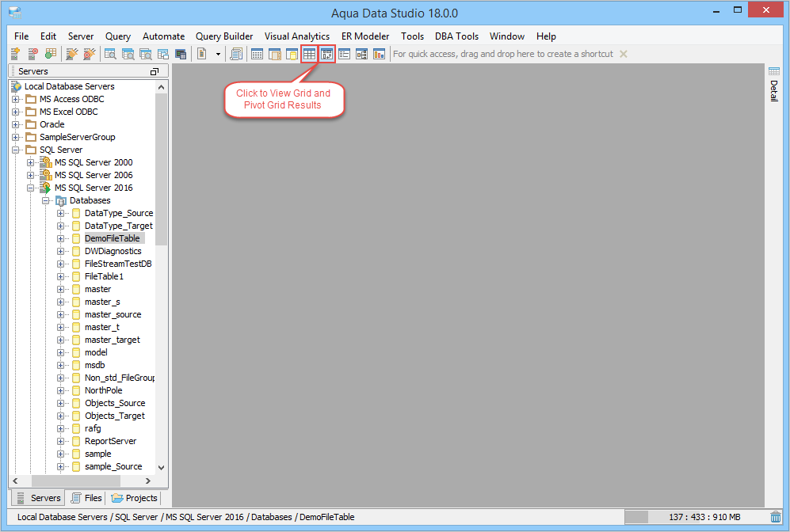Image resolution: width=790 pixels, height=532 pixels.
Task: Expand the MS SQL Server 2000 node
Action: click(x=31, y=162)
